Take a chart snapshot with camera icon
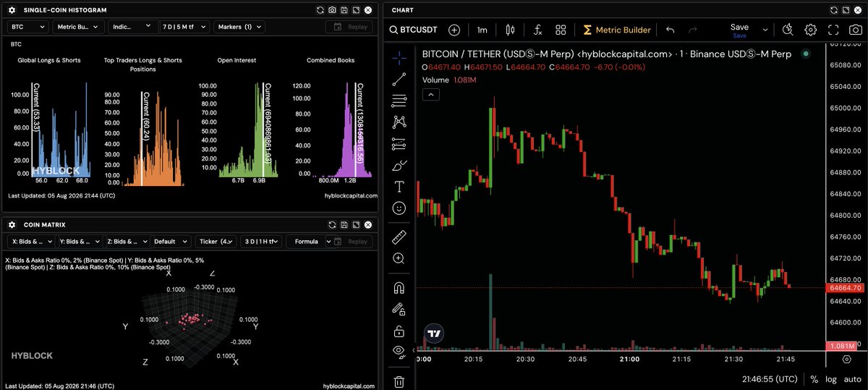Screen dimensions: 868x390 [x=856, y=30]
